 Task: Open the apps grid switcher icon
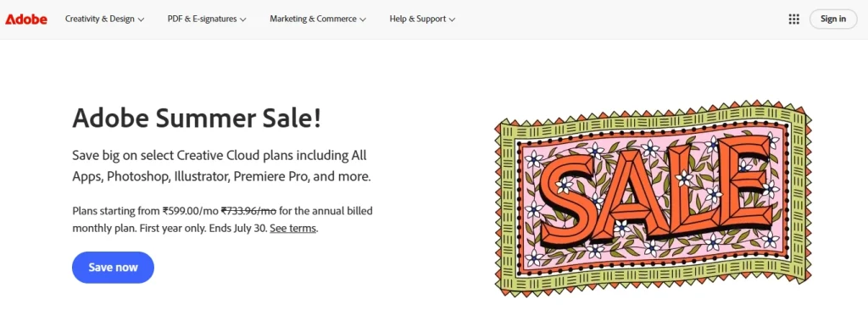point(793,19)
